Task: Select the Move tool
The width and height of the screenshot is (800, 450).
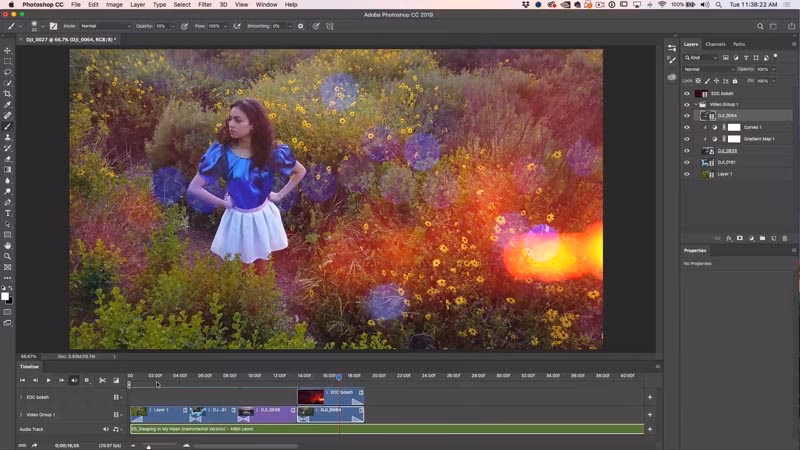Action: pos(8,50)
